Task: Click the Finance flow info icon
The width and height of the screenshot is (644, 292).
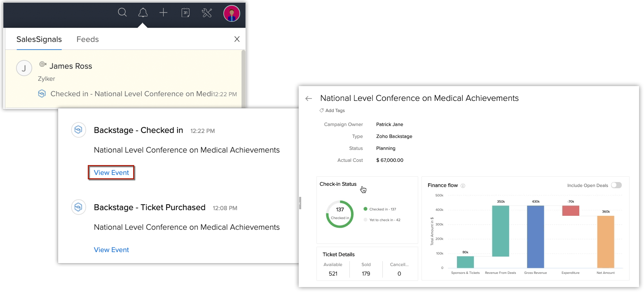Action: click(x=463, y=186)
